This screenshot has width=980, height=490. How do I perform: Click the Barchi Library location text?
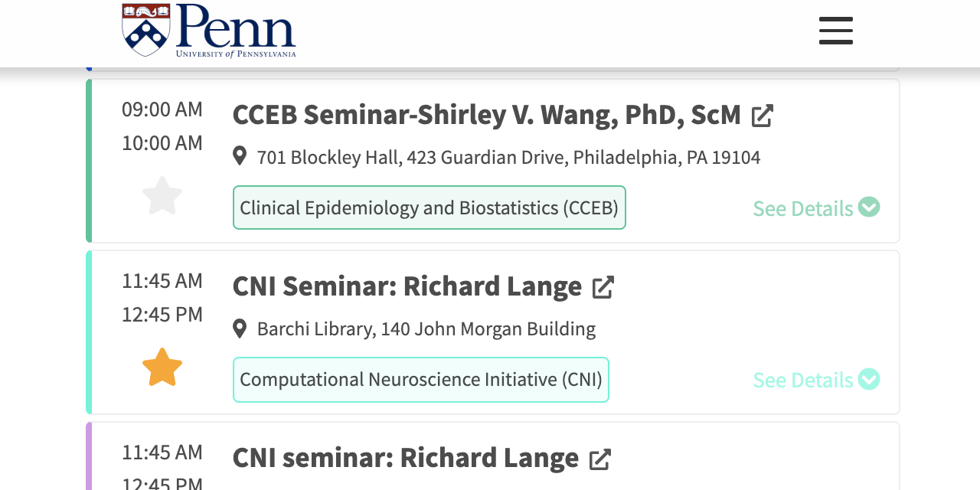coord(426,329)
